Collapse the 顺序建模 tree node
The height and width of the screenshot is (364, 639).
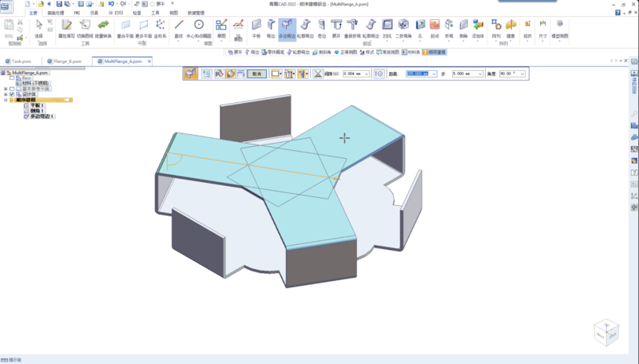point(6,100)
